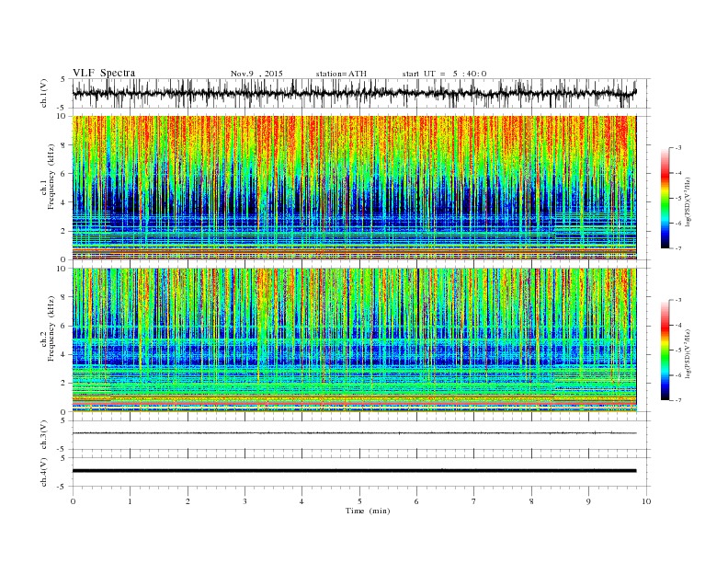This screenshot has width=728, height=563.
Task: Click the 'Nov.9 , 2015' date label
Action: tap(256, 74)
